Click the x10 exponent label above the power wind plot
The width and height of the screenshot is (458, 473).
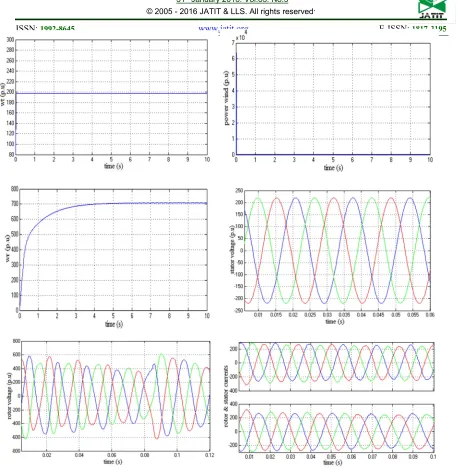click(241, 36)
